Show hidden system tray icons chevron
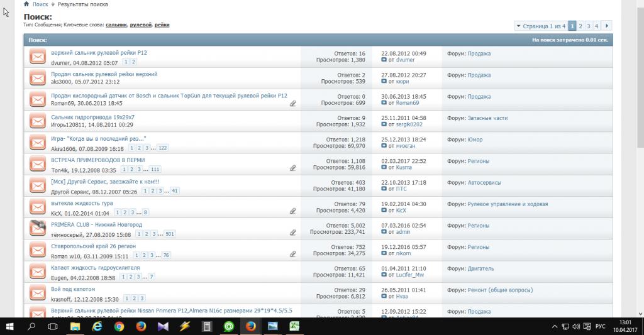Image resolution: width=644 pixels, height=335 pixels. [x=555, y=327]
